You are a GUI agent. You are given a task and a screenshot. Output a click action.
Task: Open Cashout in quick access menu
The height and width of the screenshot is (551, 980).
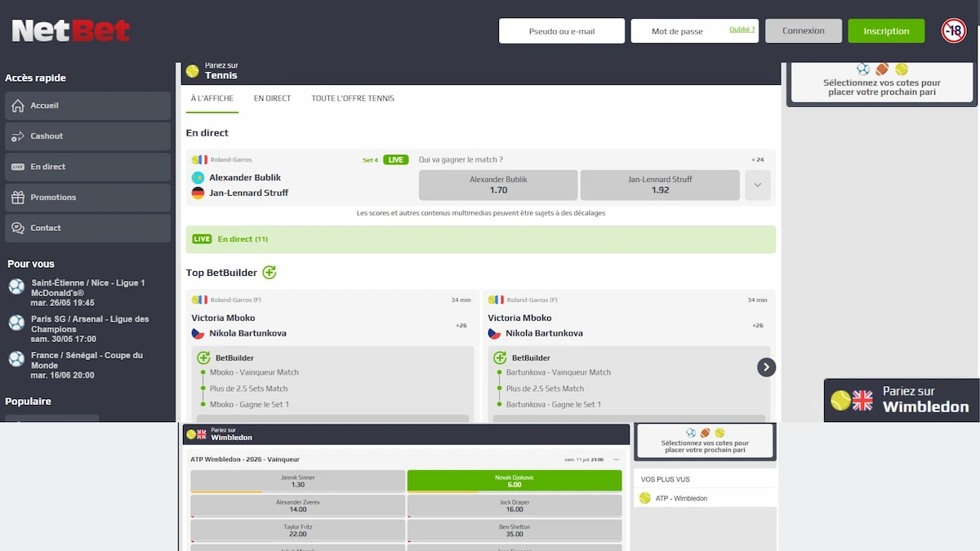point(88,136)
